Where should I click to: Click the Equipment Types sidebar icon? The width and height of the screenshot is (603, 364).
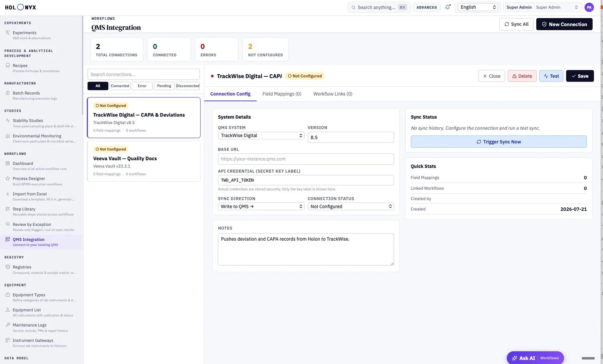pos(8,294)
